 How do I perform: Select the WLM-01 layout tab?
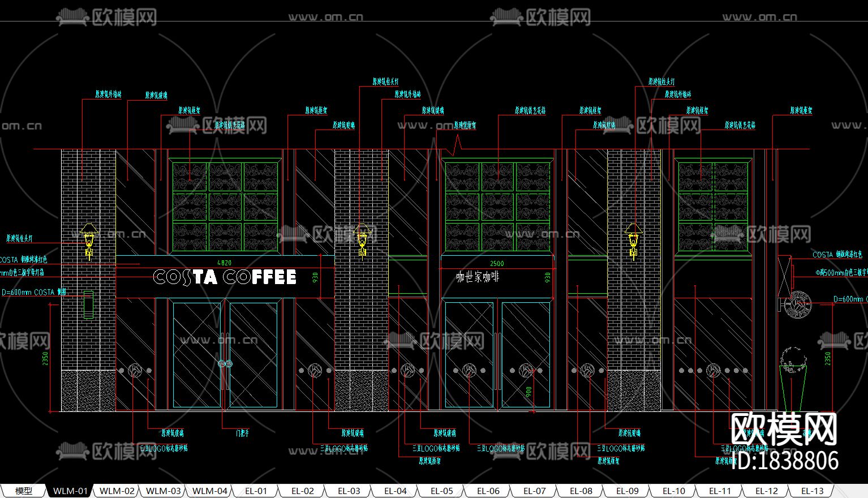[x=70, y=491]
